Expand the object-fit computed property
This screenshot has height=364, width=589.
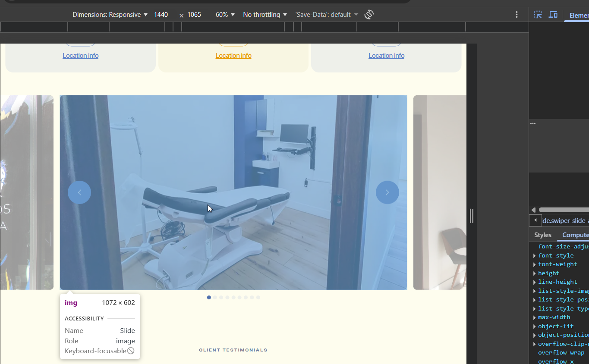(535, 326)
